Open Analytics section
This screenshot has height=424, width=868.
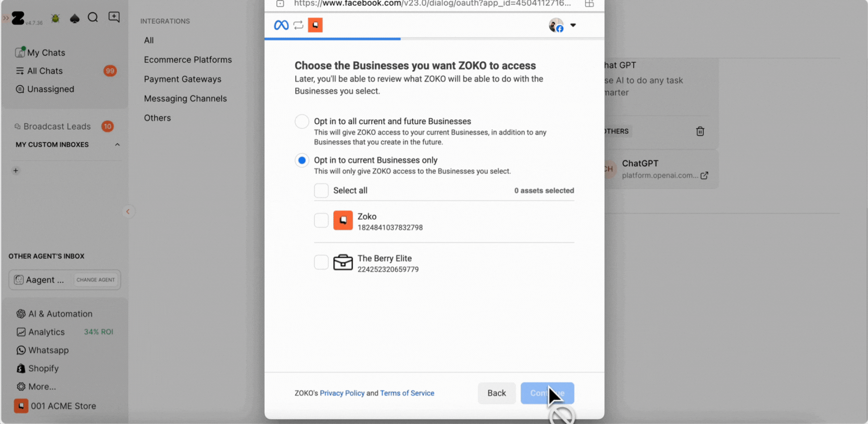coord(46,332)
